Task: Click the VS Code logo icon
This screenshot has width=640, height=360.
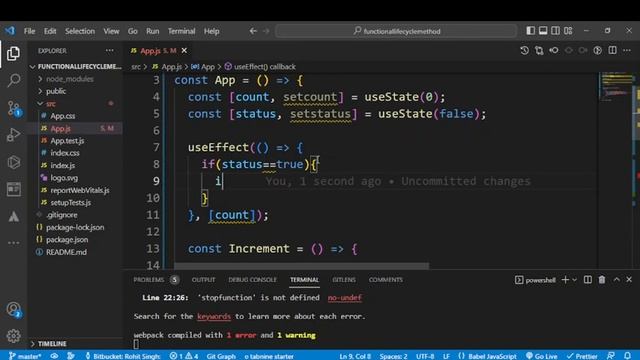Action: (x=9, y=31)
